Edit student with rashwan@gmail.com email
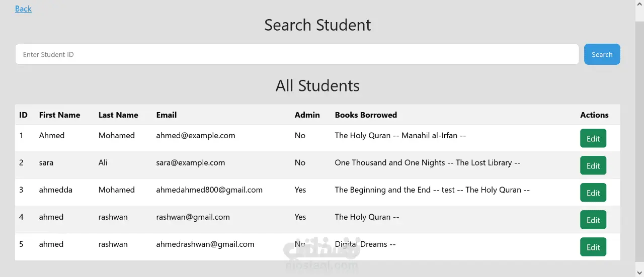Viewport: 644px width, 277px height. click(593, 220)
